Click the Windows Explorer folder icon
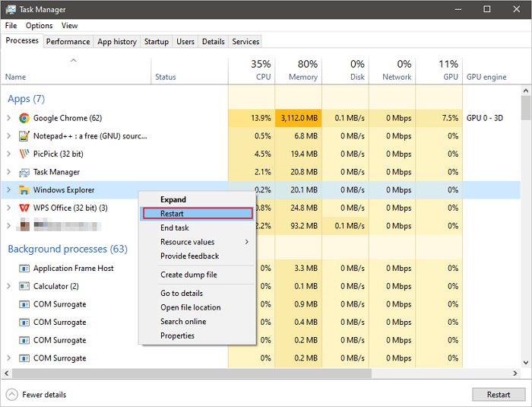 point(24,190)
